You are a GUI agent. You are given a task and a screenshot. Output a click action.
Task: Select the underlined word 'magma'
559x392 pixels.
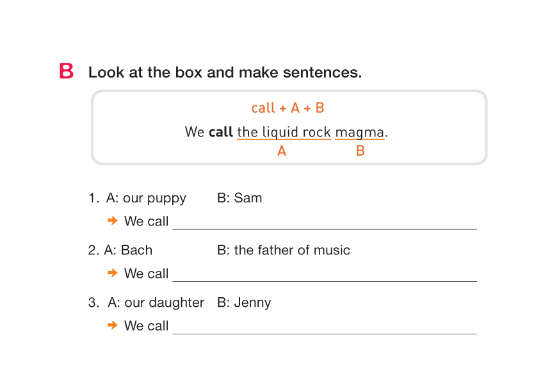[360, 133]
